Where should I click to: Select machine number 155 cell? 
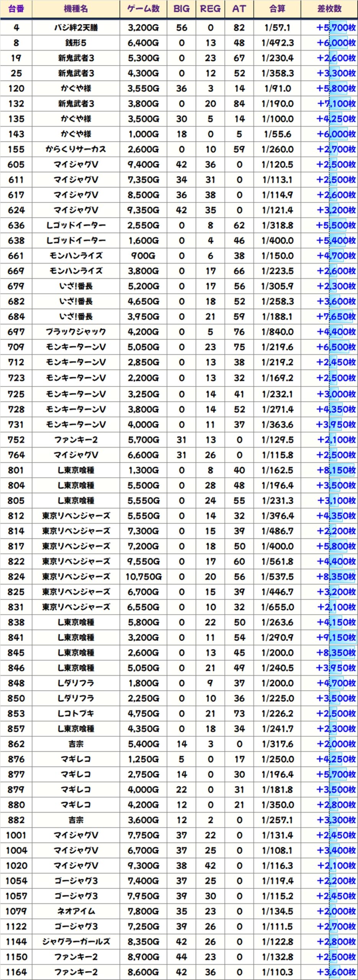coord(16,149)
